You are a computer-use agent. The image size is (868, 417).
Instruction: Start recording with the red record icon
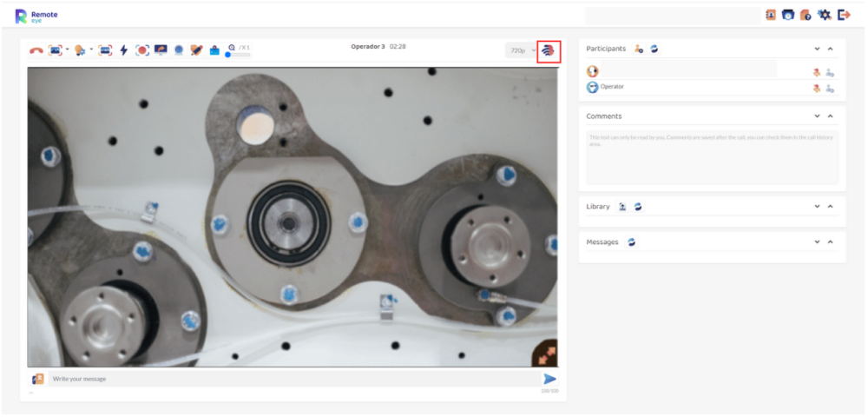click(x=142, y=50)
